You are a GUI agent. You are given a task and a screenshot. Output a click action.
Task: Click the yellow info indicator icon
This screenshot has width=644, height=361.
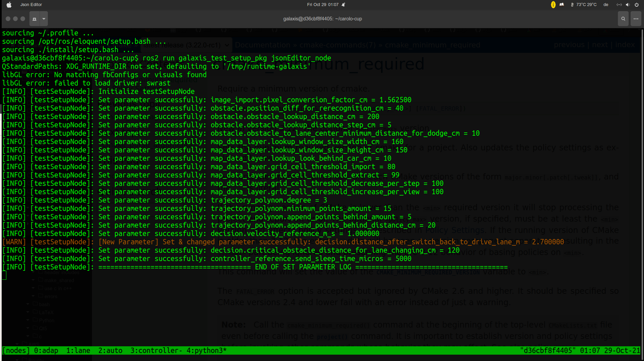click(x=553, y=5)
